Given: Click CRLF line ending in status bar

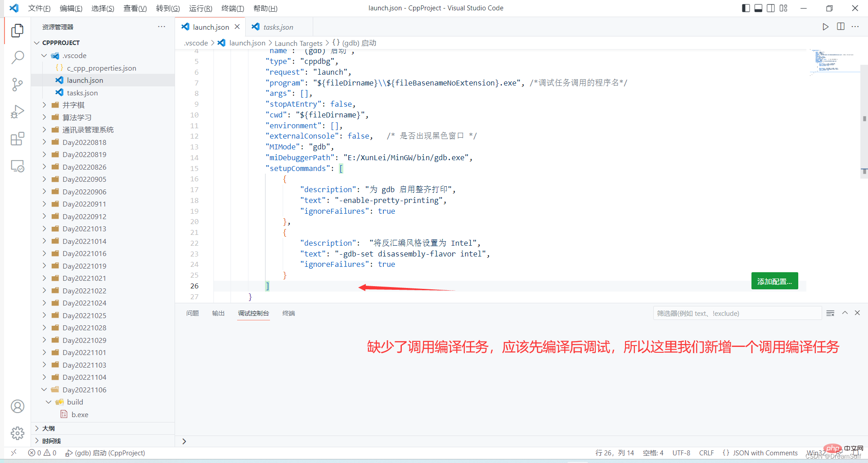Looking at the screenshot, I should (706, 453).
